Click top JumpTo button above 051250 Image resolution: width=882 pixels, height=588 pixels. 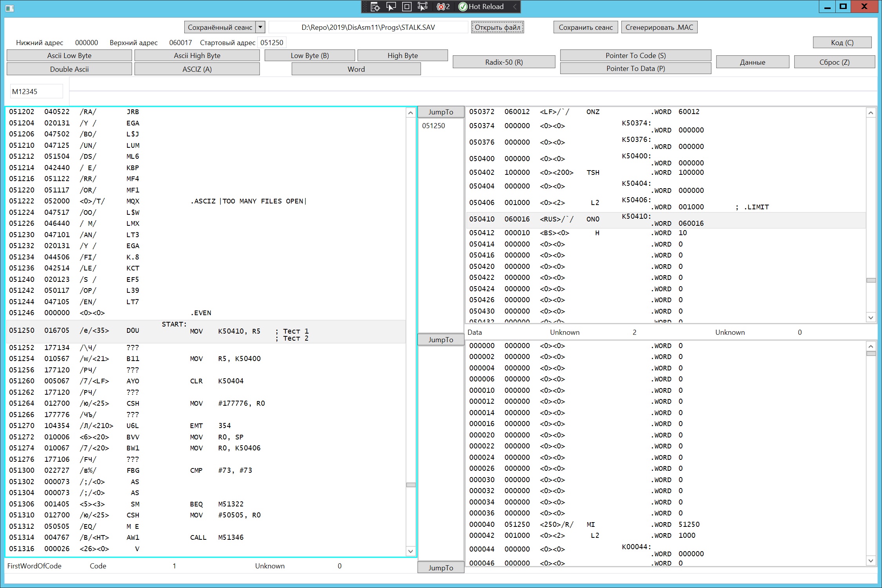pyautogui.click(x=441, y=112)
